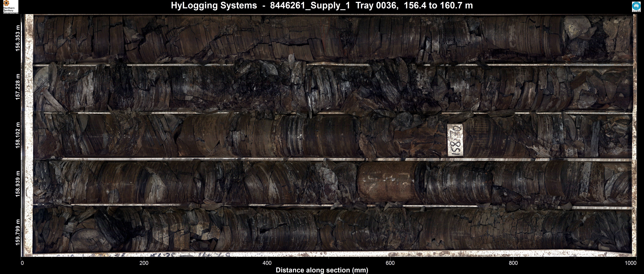Click the 600 tick on distance axis

coord(390,263)
